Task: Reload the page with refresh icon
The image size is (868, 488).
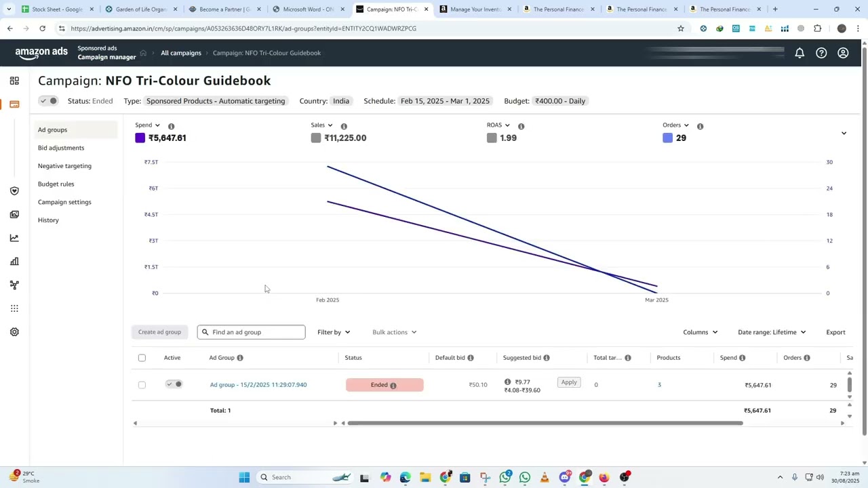Action: pos(42,28)
